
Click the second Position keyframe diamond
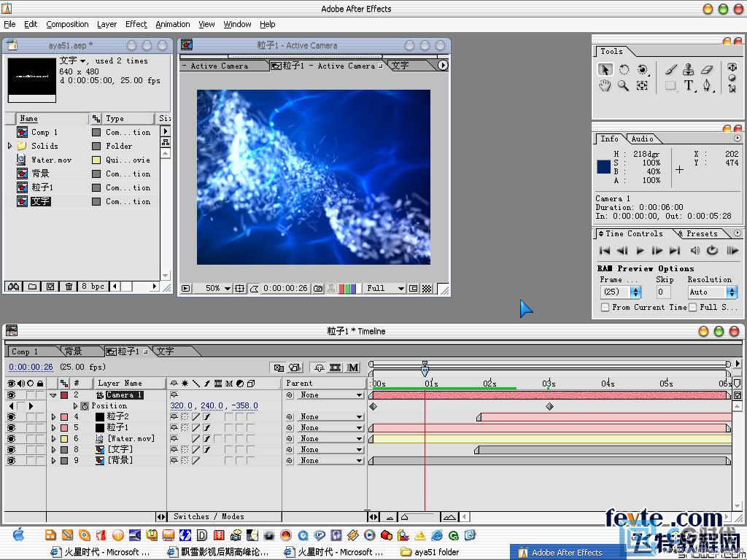550,406
